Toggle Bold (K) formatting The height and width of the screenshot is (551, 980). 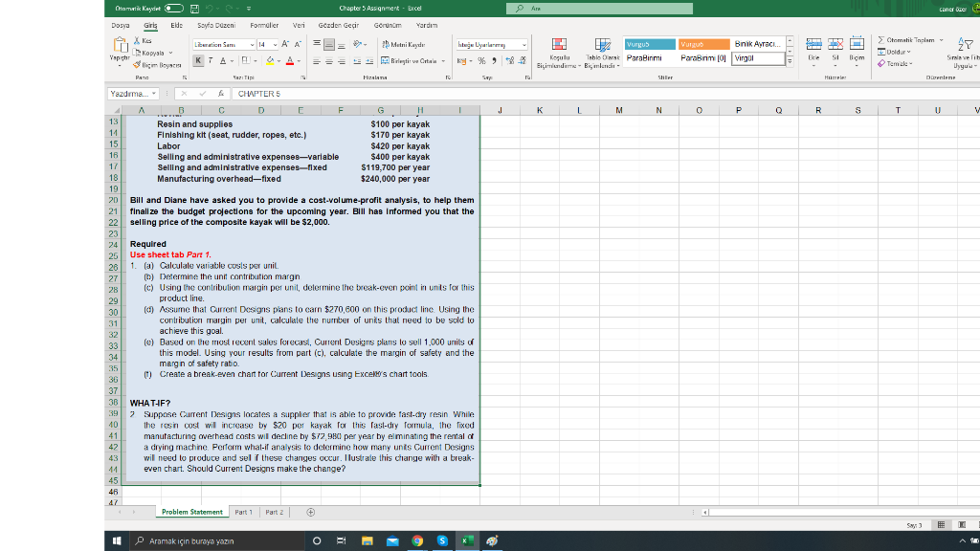click(198, 60)
